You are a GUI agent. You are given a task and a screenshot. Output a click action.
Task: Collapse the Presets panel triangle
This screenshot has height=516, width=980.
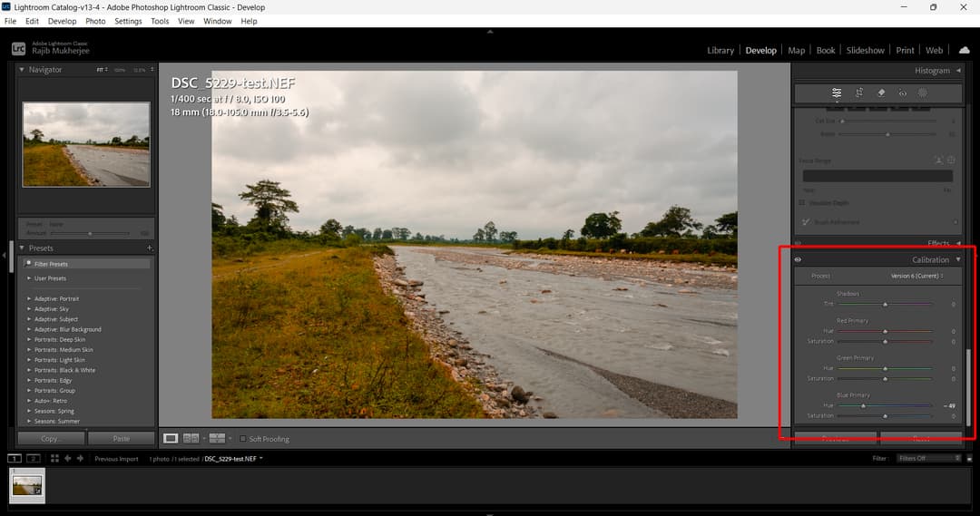(x=22, y=248)
